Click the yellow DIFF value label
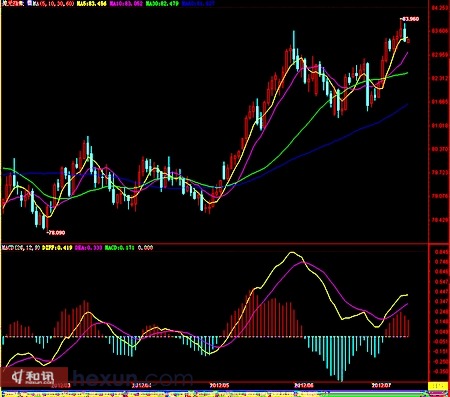Screen dimensions: 450x397 click(x=57, y=248)
